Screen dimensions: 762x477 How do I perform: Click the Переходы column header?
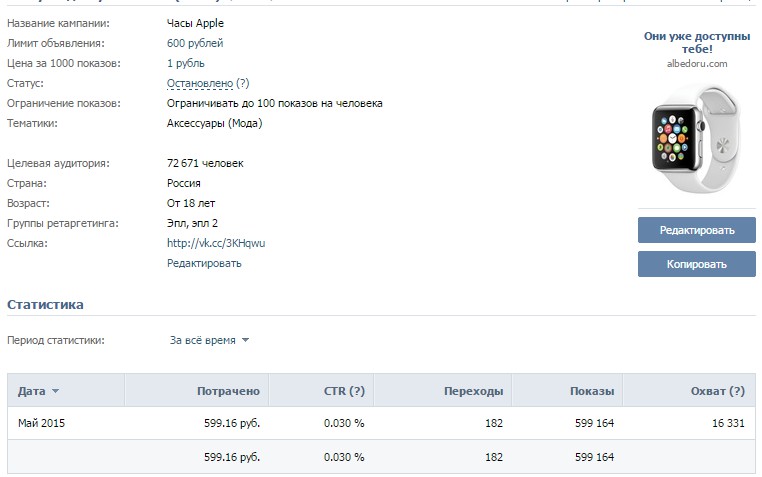click(x=473, y=391)
